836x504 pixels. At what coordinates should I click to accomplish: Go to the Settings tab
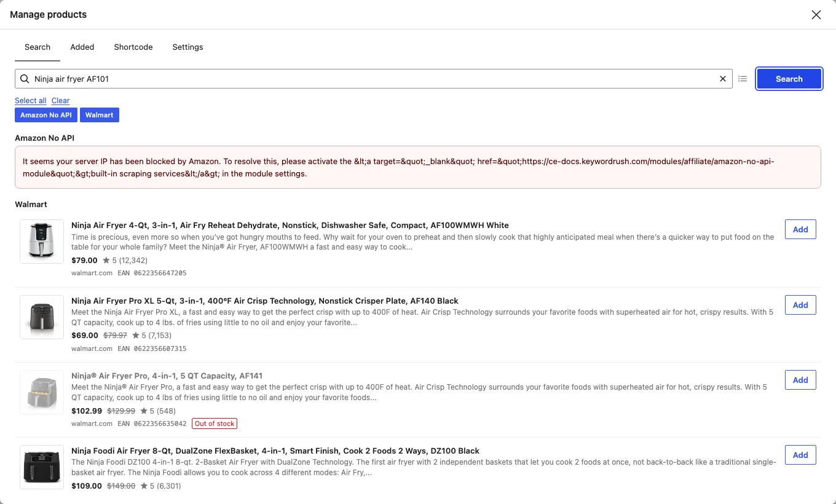(187, 47)
